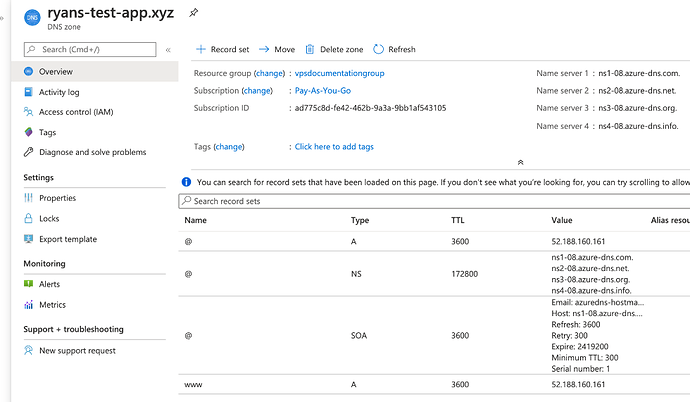
Task: Sort by TTL column header
Action: [x=457, y=220]
